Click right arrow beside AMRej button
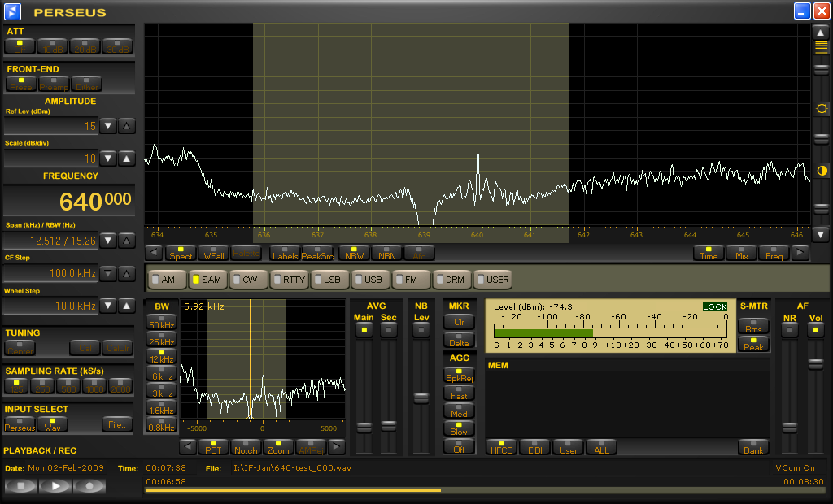The width and height of the screenshot is (833, 504). coord(336,447)
